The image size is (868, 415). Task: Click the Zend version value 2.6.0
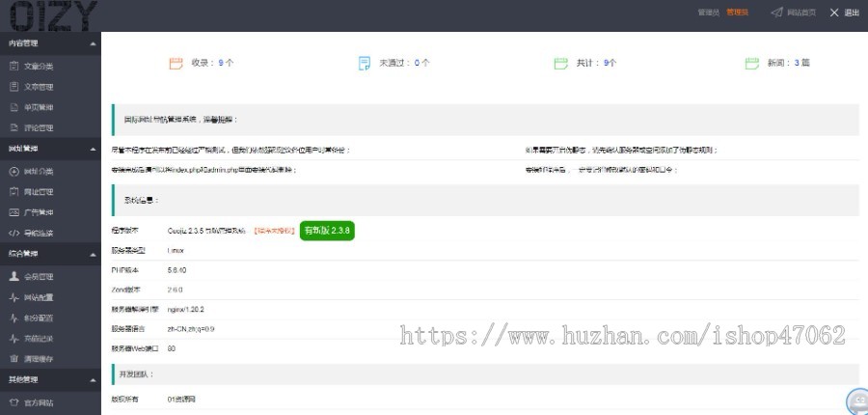point(175,290)
